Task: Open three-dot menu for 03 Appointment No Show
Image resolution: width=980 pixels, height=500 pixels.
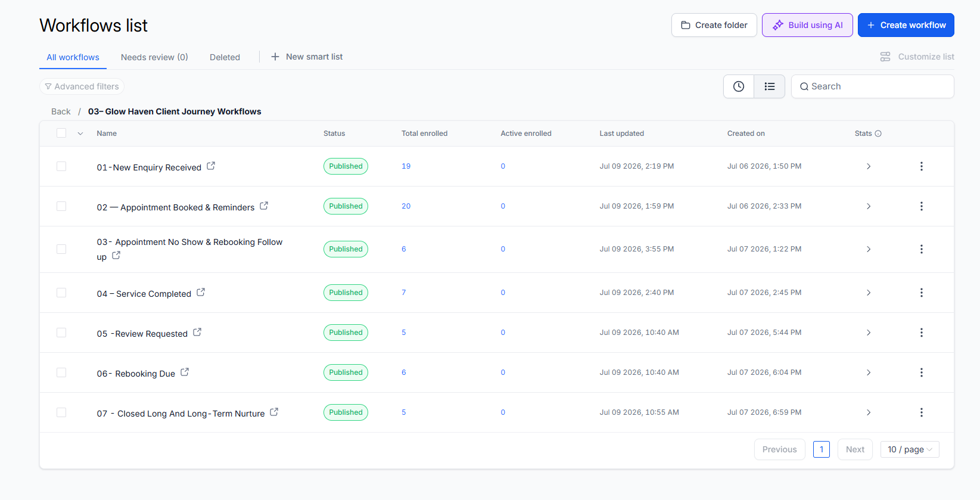Action: coord(921,249)
